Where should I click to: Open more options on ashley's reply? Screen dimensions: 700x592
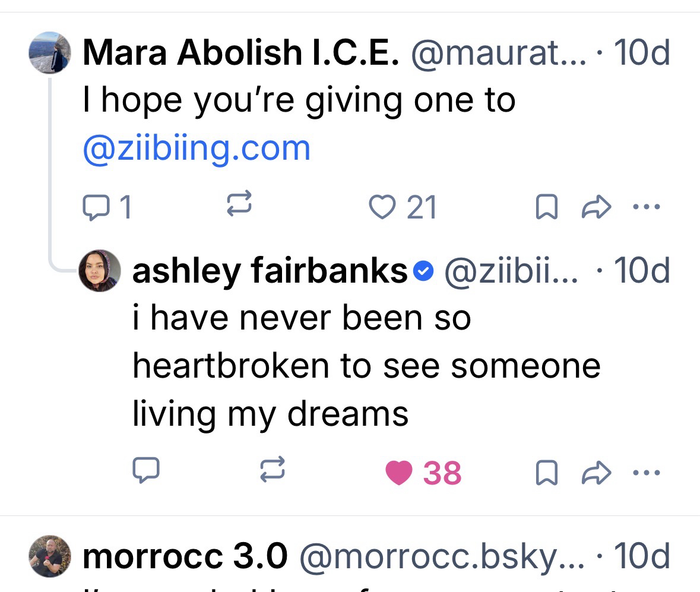tap(646, 473)
